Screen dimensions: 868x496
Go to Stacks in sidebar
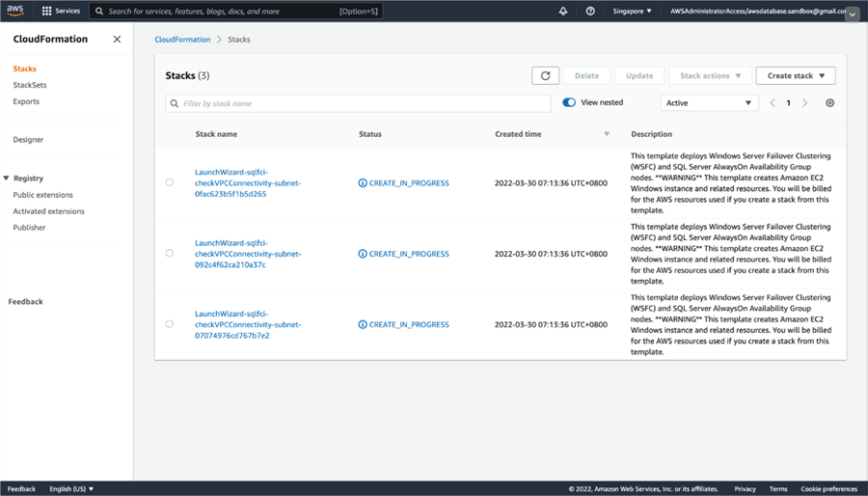click(24, 69)
